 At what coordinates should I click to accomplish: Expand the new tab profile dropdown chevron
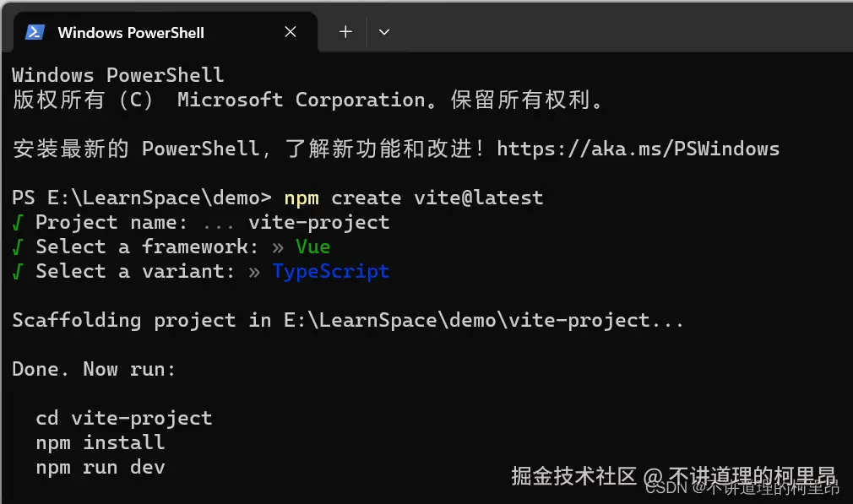coord(384,32)
